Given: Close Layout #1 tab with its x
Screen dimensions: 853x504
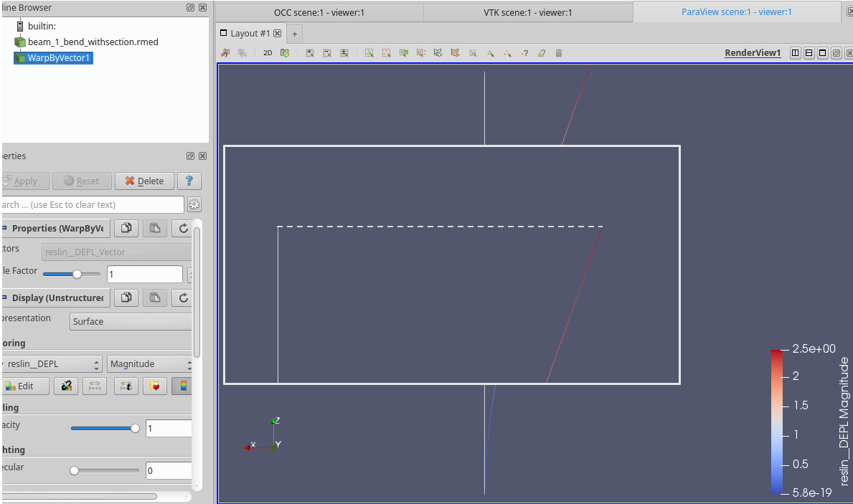Looking at the screenshot, I should [x=278, y=33].
